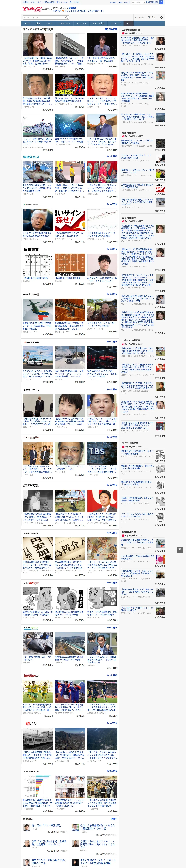Click the ヘルプ link
Viewport: 186px width, 868px height.
(x=127, y=2)
